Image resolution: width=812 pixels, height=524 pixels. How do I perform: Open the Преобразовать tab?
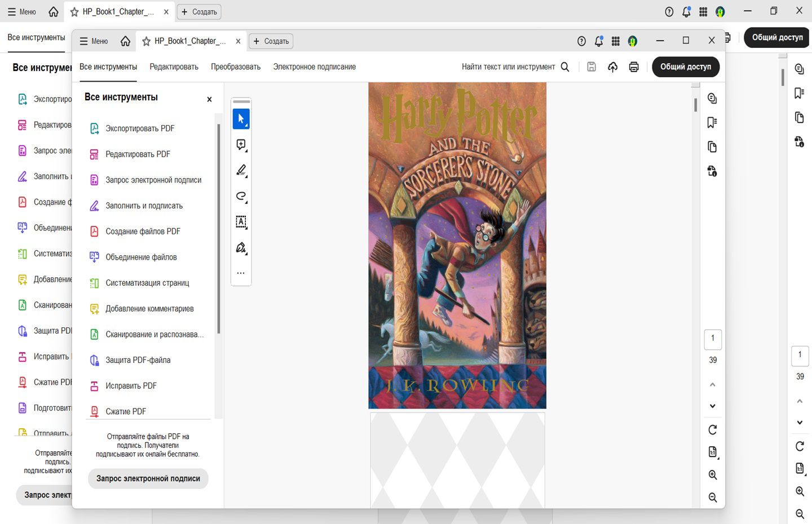click(x=236, y=67)
